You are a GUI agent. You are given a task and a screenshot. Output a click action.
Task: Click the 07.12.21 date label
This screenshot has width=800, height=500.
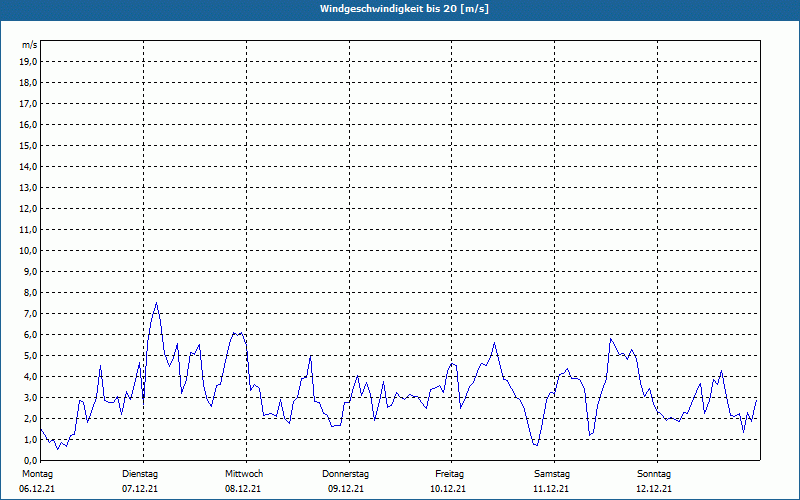140,489
